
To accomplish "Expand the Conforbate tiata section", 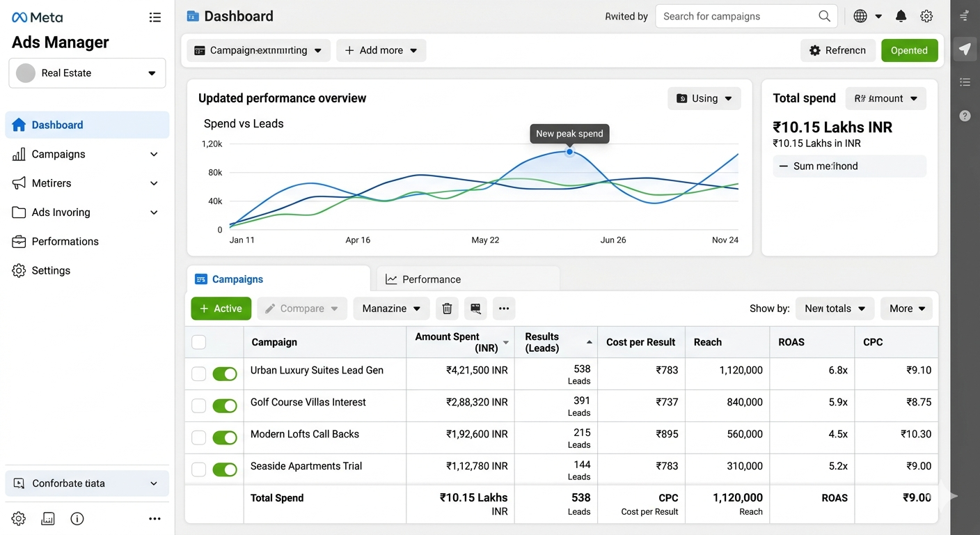I will tap(87, 483).
